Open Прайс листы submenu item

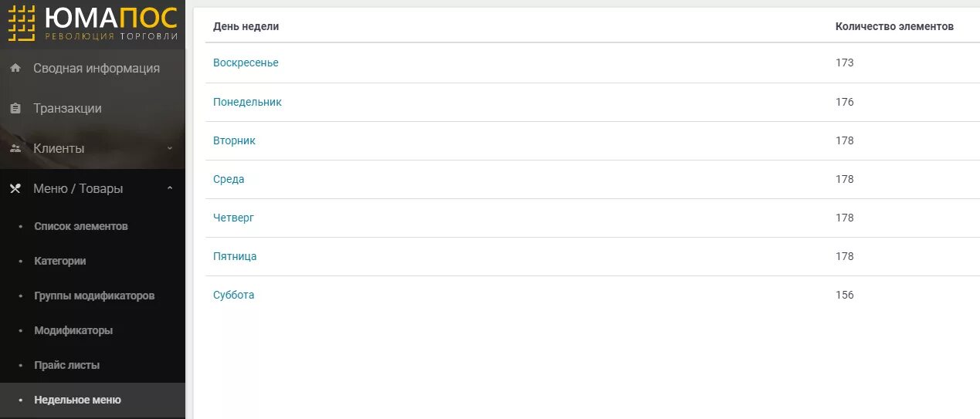[x=67, y=365]
